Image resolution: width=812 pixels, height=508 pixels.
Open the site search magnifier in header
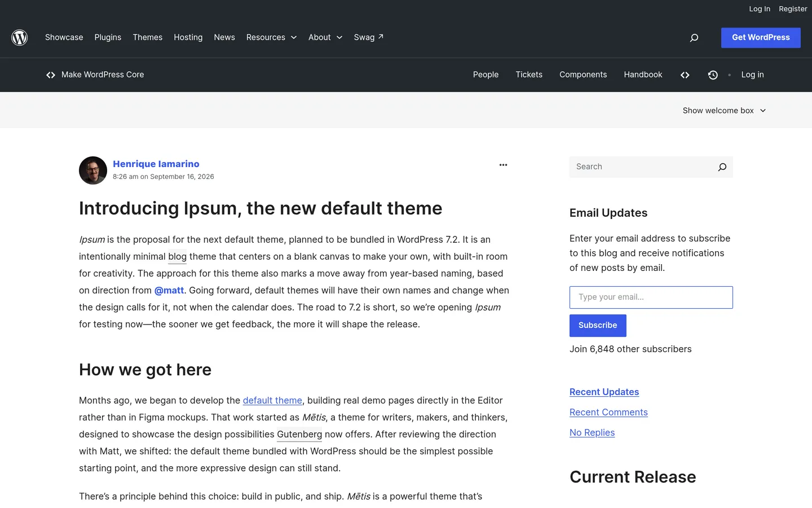tap(694, 38)
